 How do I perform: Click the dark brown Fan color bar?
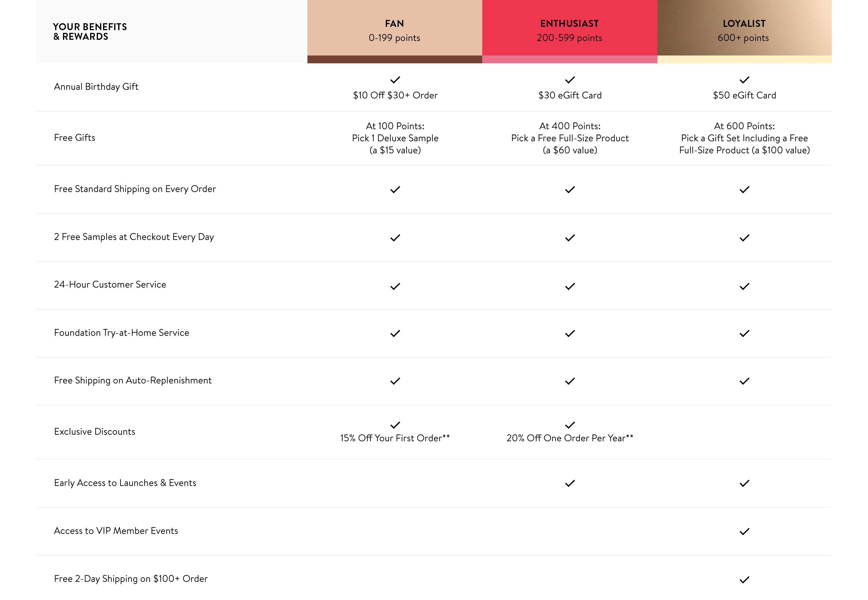click(394, 59)
